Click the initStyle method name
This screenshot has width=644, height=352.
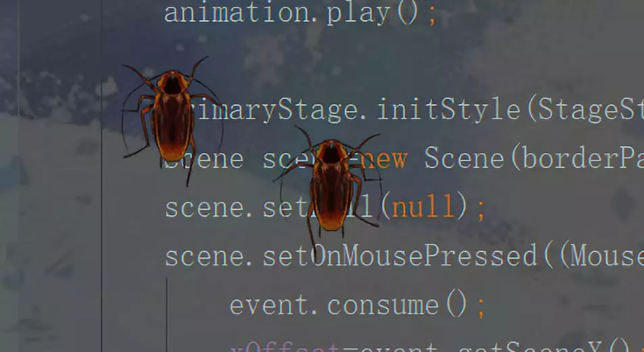[x=449, y=110]
